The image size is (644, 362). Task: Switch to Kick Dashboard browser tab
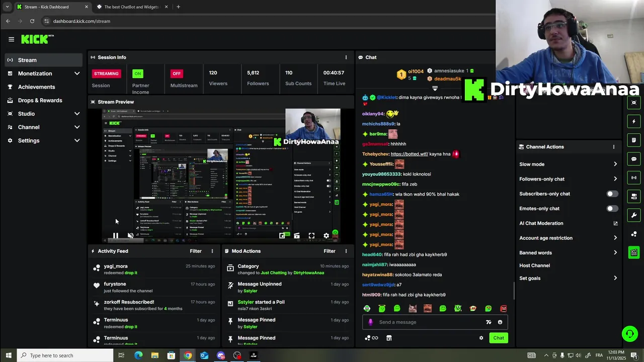click(x=52, y=7)
